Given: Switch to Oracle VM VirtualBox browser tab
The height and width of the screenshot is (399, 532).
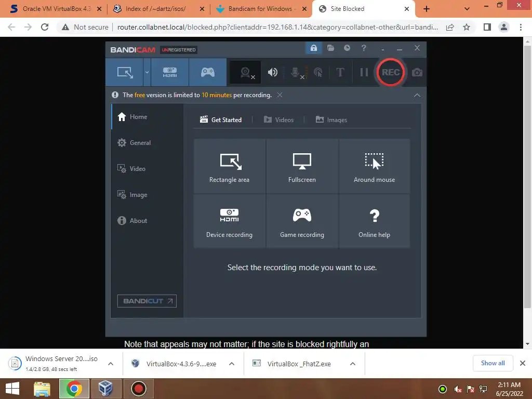Looking at the screenshot, I should click(56, 9).
